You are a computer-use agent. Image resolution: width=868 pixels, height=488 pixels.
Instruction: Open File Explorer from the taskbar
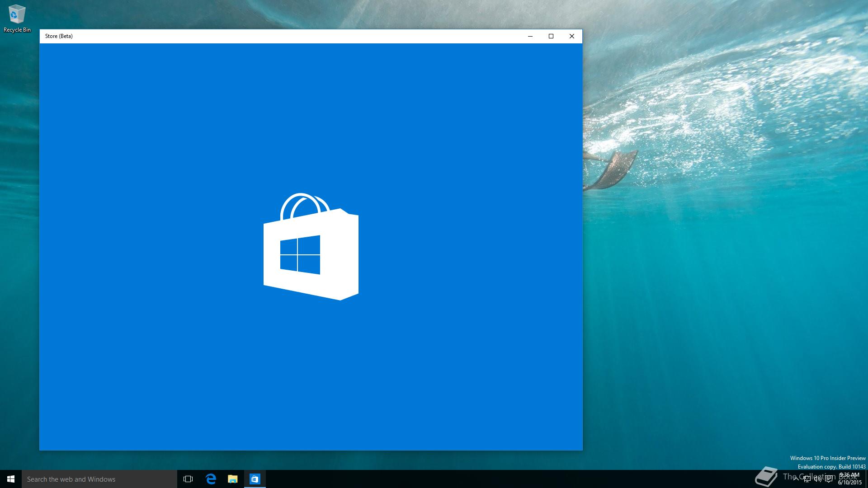tap(233, 479)
